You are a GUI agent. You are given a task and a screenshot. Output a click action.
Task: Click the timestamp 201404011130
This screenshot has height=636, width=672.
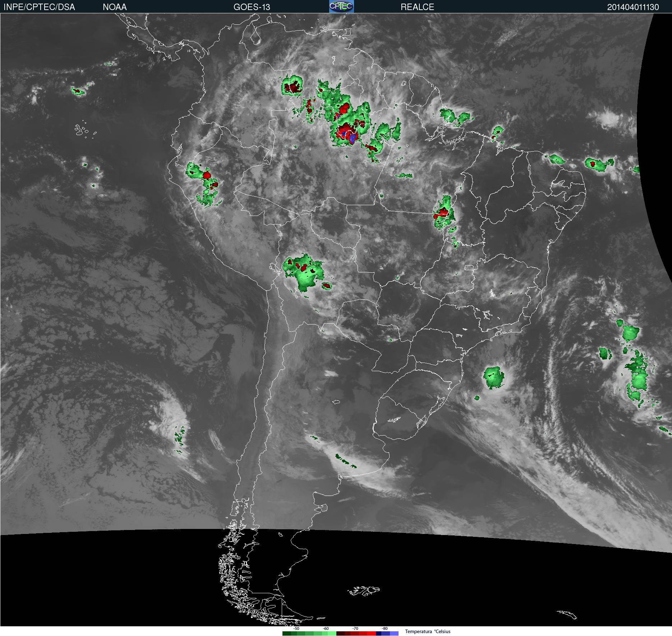633,7
